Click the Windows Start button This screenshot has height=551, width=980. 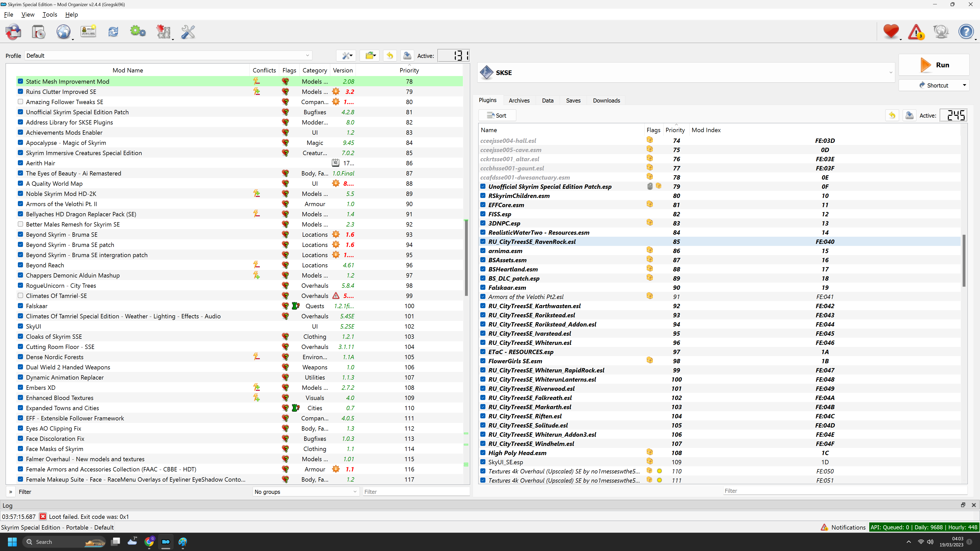click(x=12, y=542)
